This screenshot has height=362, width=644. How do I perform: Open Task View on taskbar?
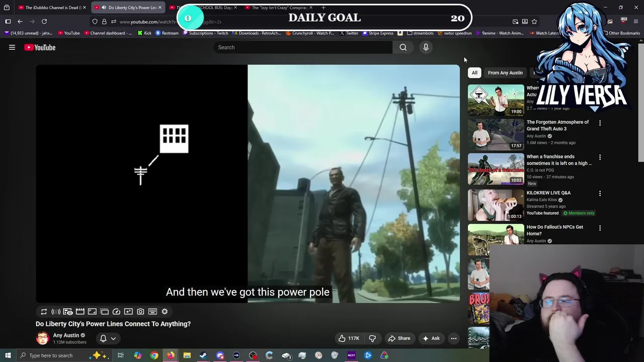click(x=121, y=355)
